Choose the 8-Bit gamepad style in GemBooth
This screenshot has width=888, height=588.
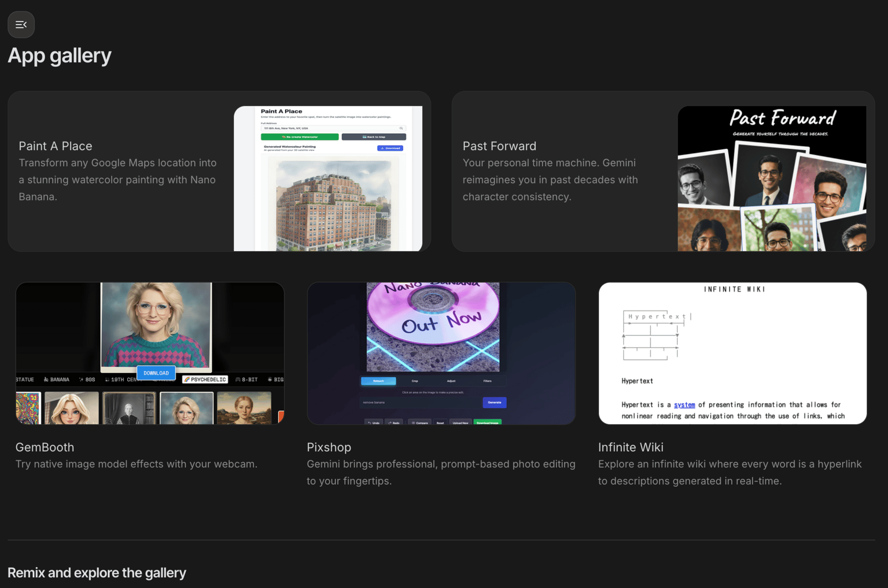coord(238,380)
